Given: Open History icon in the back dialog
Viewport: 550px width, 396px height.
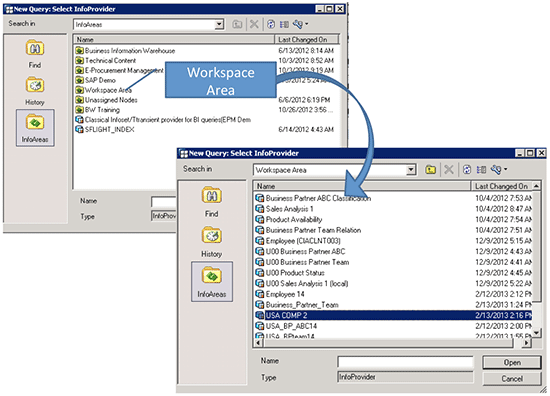Looking at the screenshot, I should [35, 91].
